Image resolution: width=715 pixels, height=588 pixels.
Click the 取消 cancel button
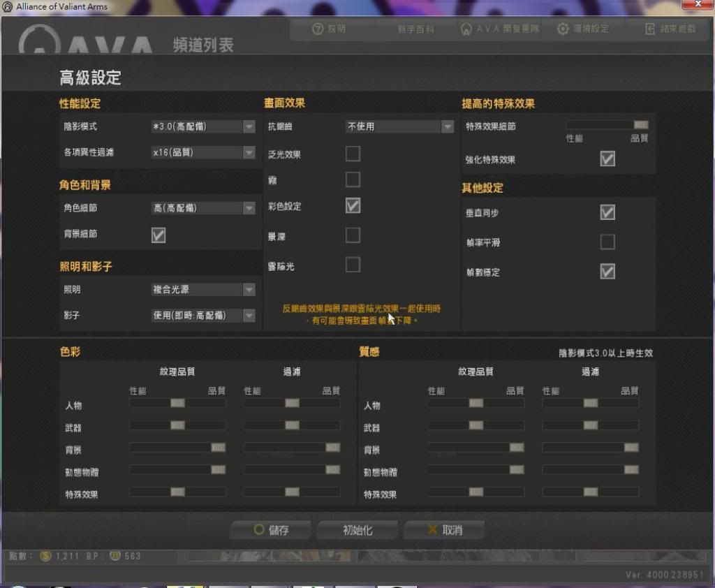tap(444, 530)
